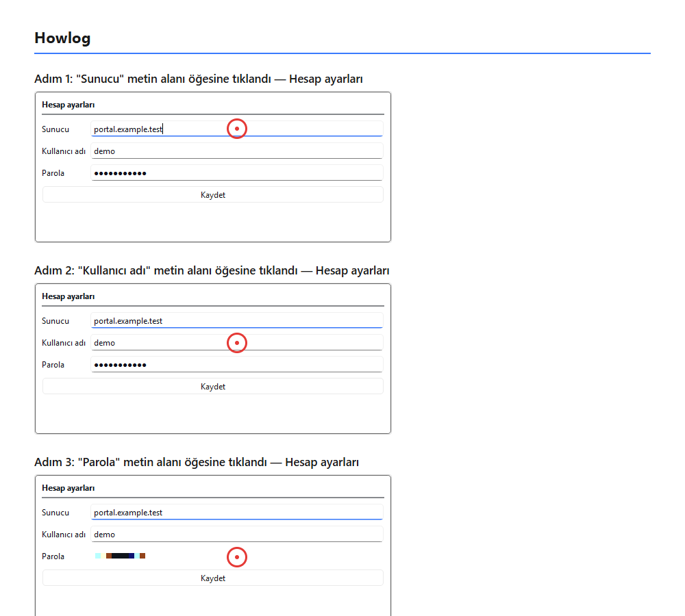Click Kaydet button in step 2 screenshot
Image resolution: width=685 pixels, height=616 pixels.
point(213,386)
